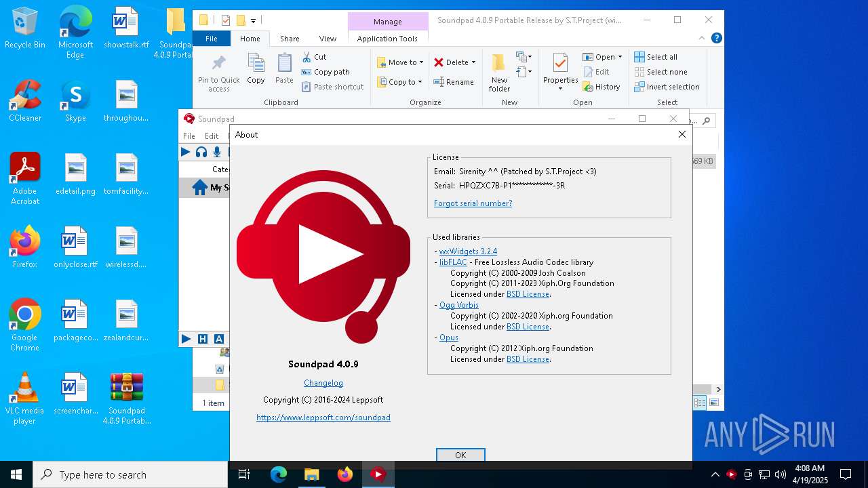Open Skype desktop shortcut
The height and width of the screenshot is (488, 868).
click(75, 102)
